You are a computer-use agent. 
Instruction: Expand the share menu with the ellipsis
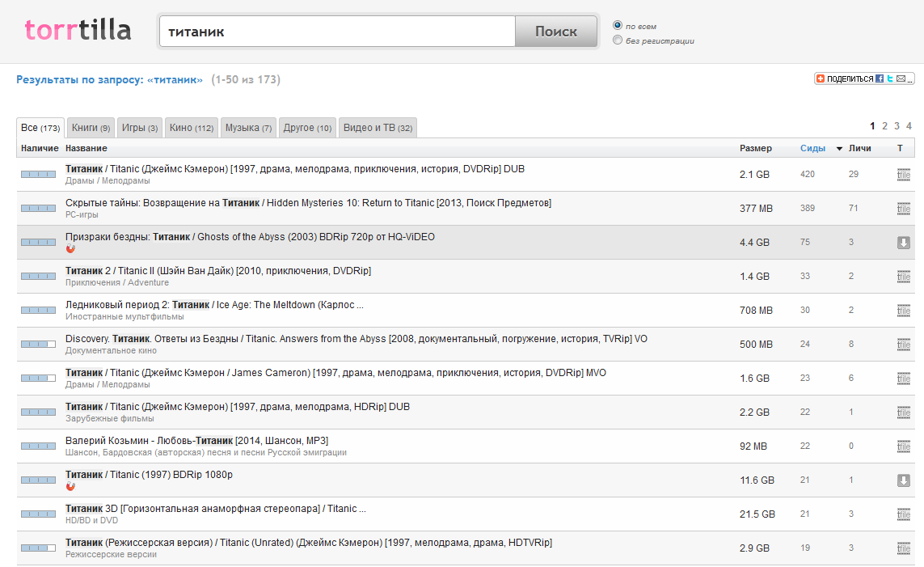pos(909,78)
